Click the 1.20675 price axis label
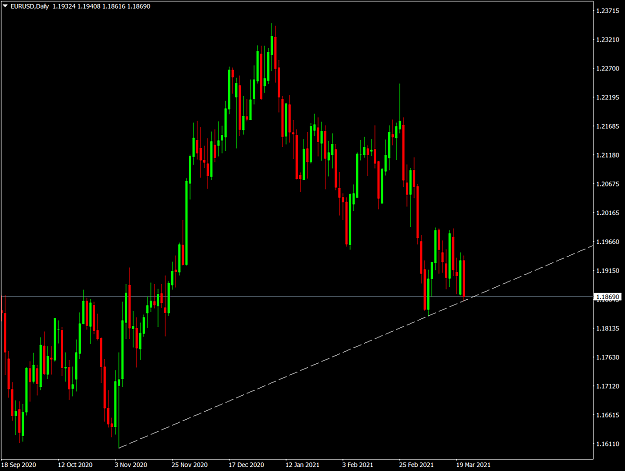 tap(608, 184)
